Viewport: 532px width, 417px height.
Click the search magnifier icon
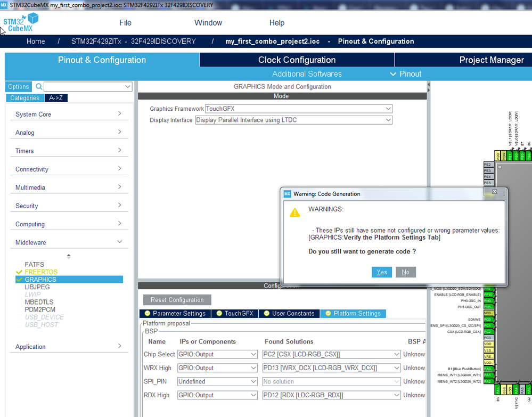click(39, 86)
